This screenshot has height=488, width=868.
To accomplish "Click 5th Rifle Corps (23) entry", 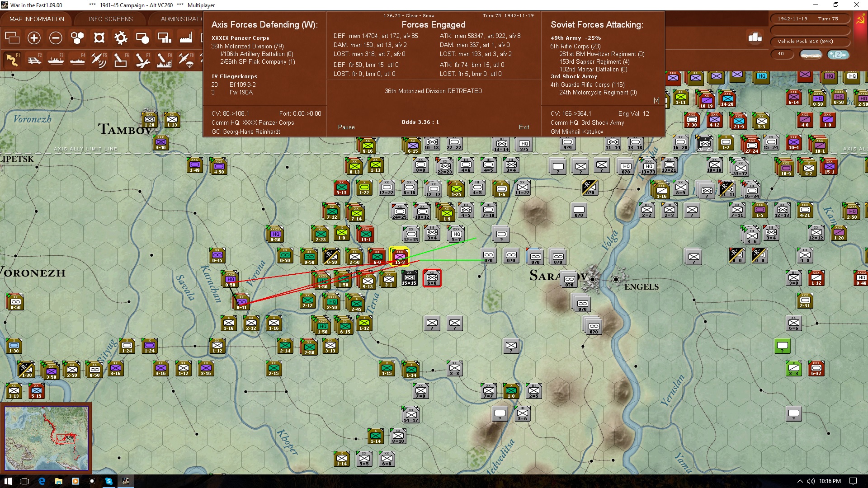I will tap(576, 46).
